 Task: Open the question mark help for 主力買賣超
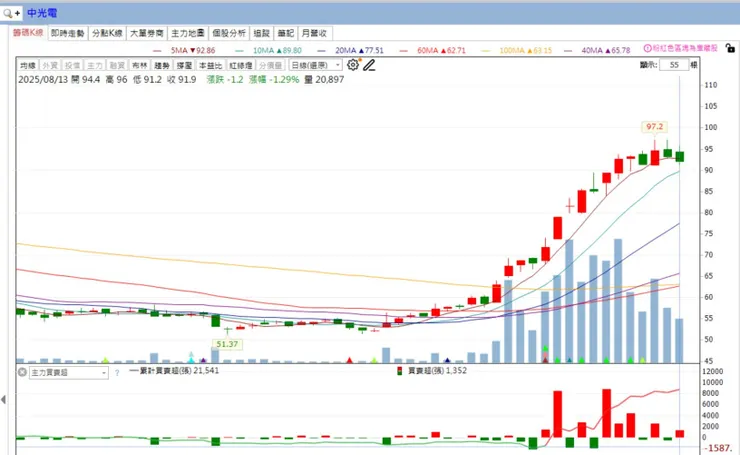coord(117,373)
